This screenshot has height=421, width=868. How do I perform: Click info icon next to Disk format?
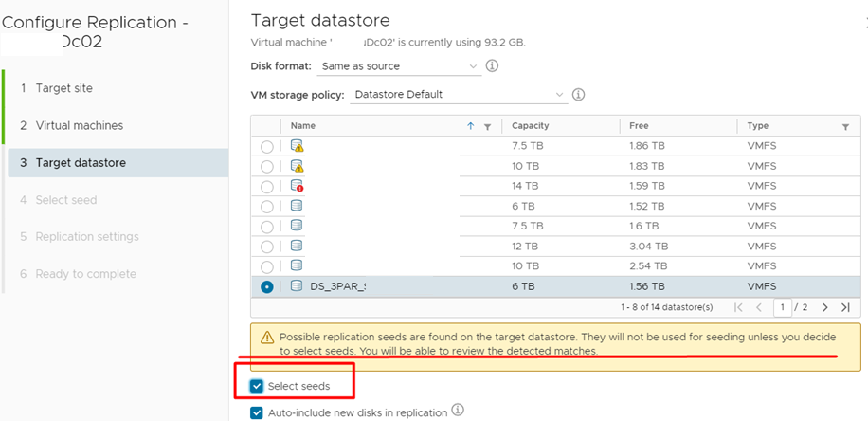(492, 66)
